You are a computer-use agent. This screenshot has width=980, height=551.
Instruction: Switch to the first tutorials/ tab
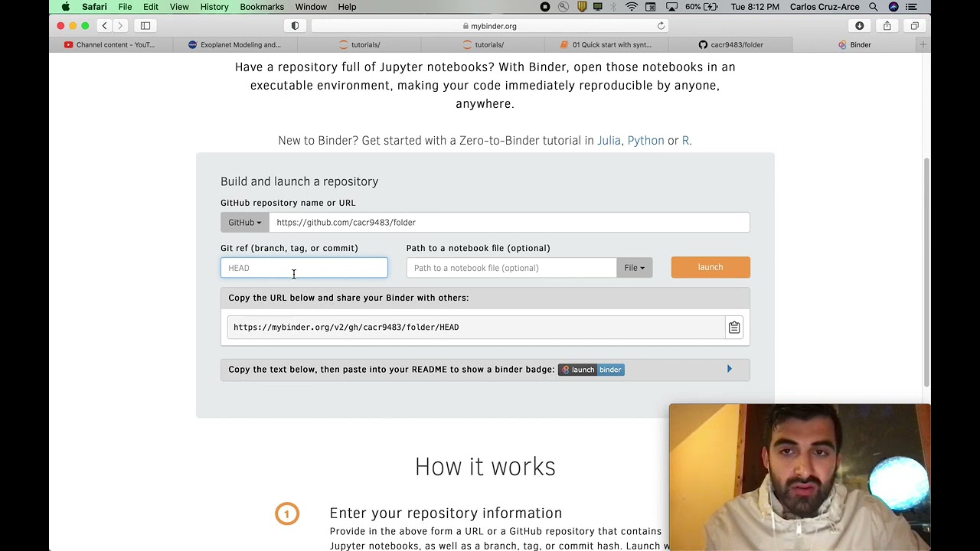click(360, 44)
